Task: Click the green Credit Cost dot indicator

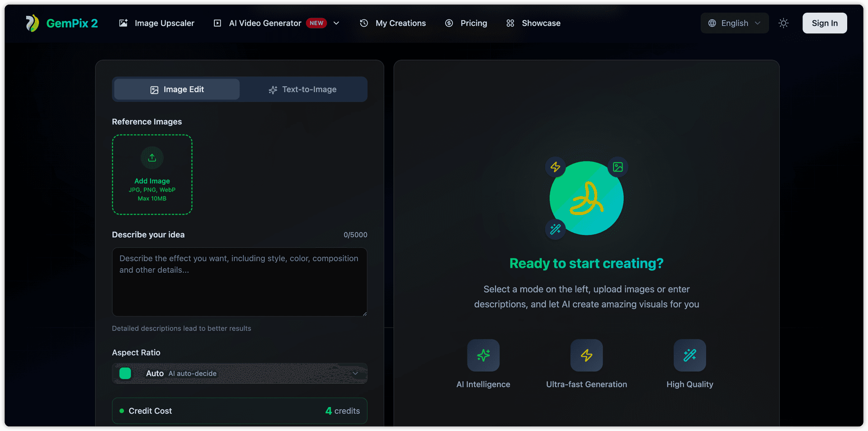Action: coord(122,411)
